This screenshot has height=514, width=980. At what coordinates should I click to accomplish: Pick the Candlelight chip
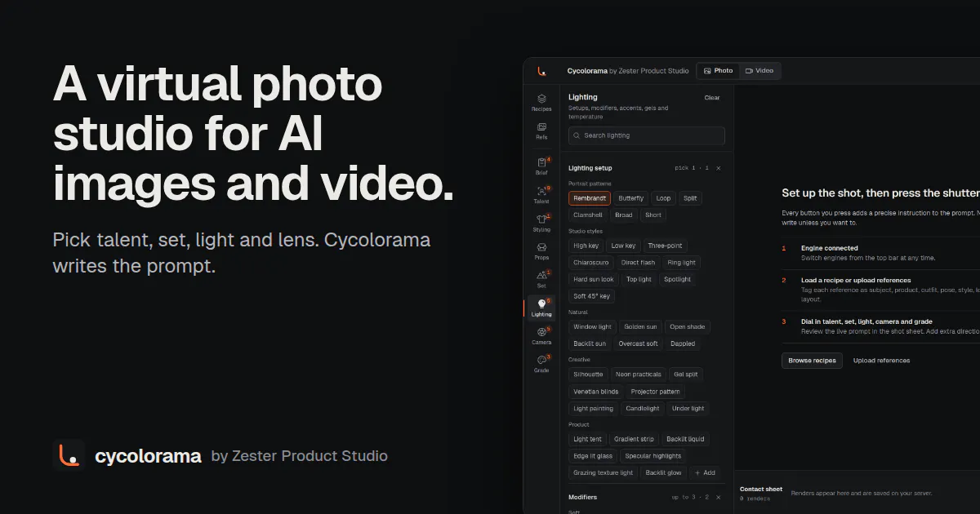pyautogui.click(x=643, y=408)
